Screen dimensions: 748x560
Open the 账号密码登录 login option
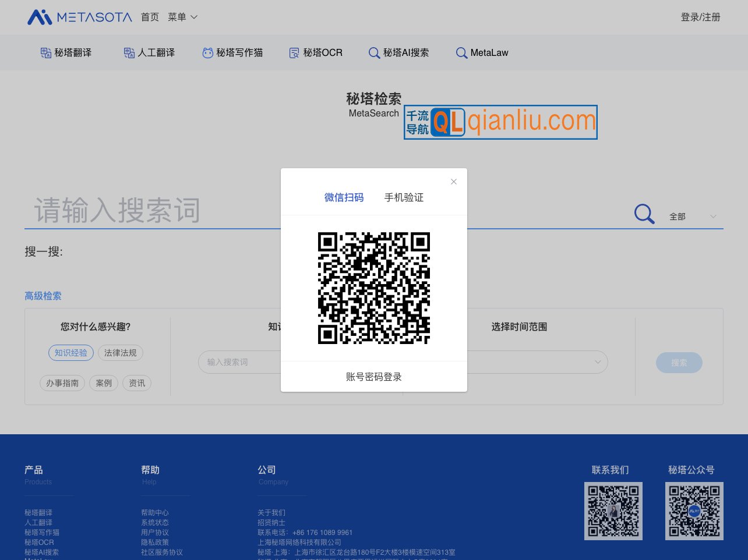pyautogui.click(x=373, y=377)
